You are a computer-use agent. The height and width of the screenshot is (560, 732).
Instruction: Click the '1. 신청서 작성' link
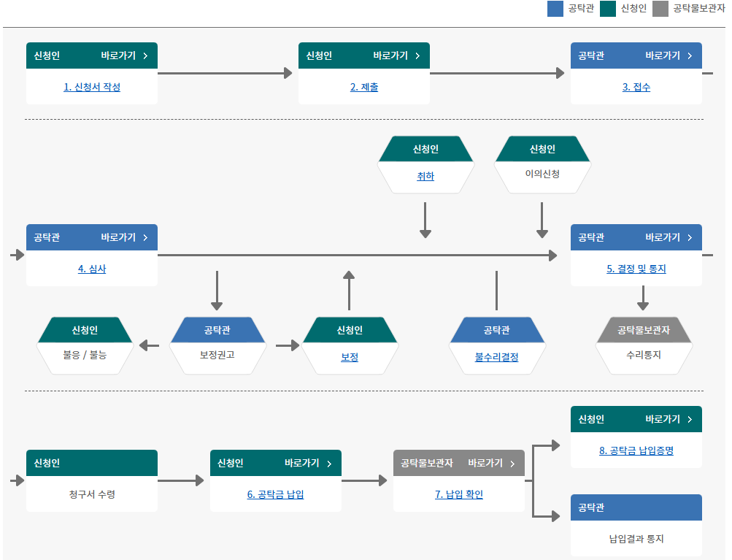coord(92,87)
